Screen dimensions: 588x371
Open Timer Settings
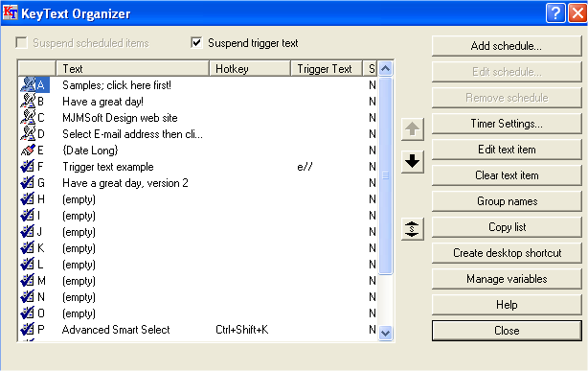(x=507, y=124)
